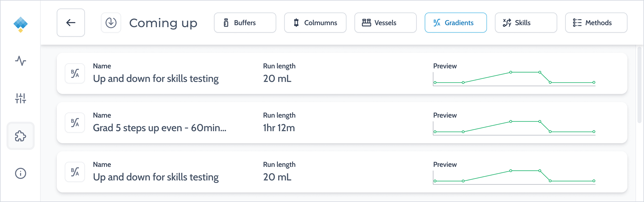Click the preview graph of first gradient
The width and height of the screenshot is (644, 202).
(514, 79)
